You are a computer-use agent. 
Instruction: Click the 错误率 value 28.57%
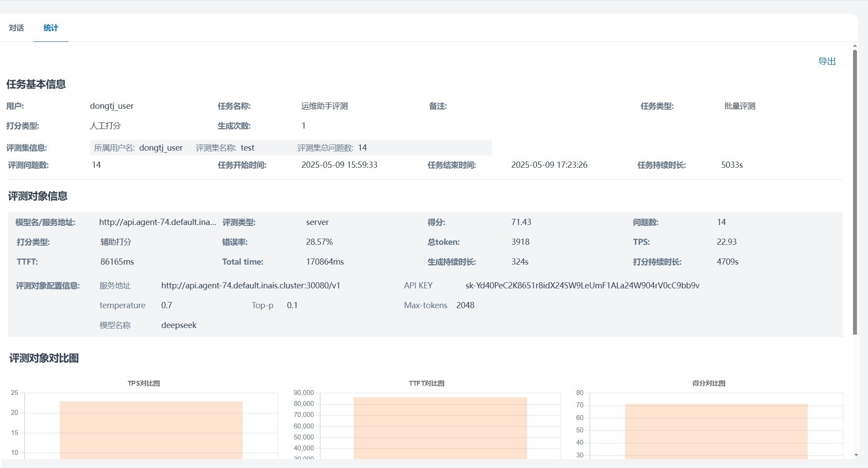[319, 242]
